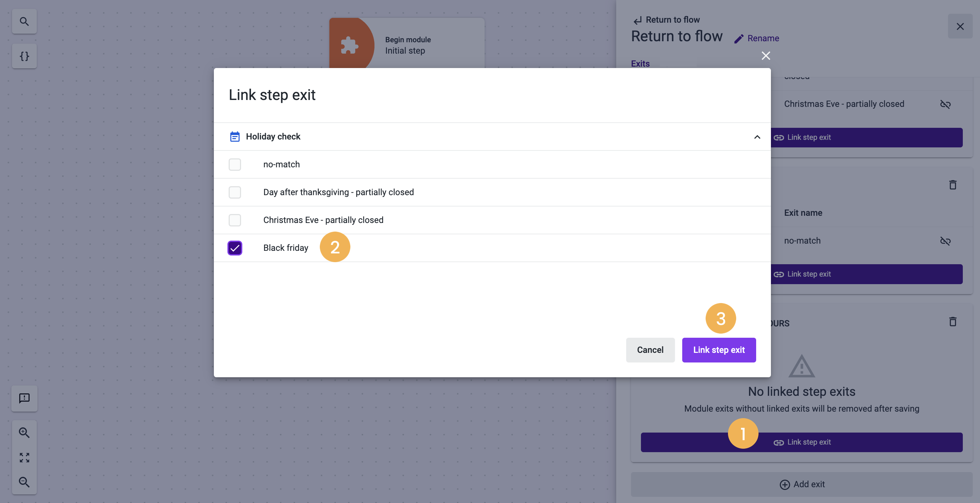Collapse the Holiday check section
The height and width of the screenshot is (503, 980).
point(757,137)
